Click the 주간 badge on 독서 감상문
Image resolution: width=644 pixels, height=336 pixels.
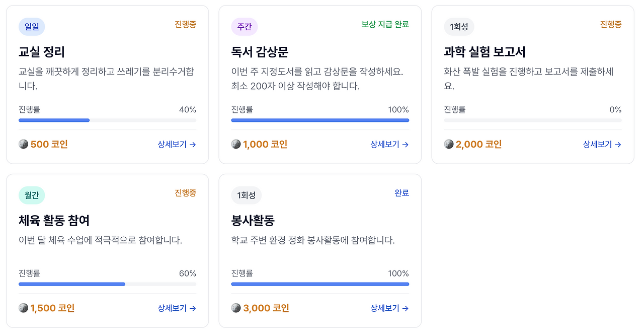click(245, 27)
